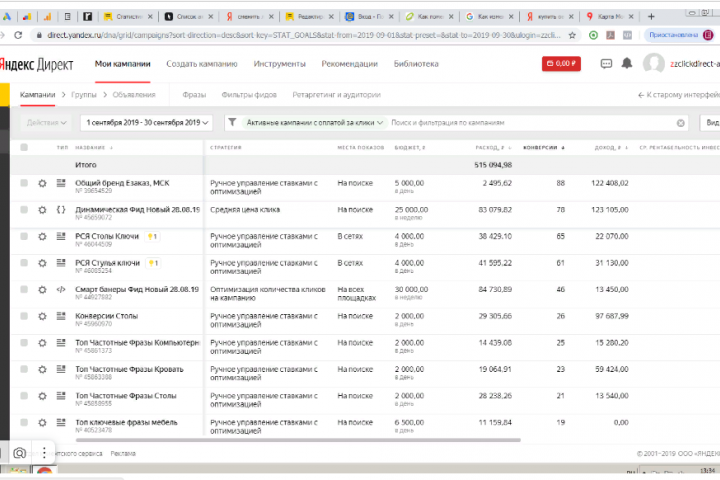The height and width of the screenshot is (480, 720).
Task: Open Рекомендации
Action: pyautogui.click(x=349, y=64)
